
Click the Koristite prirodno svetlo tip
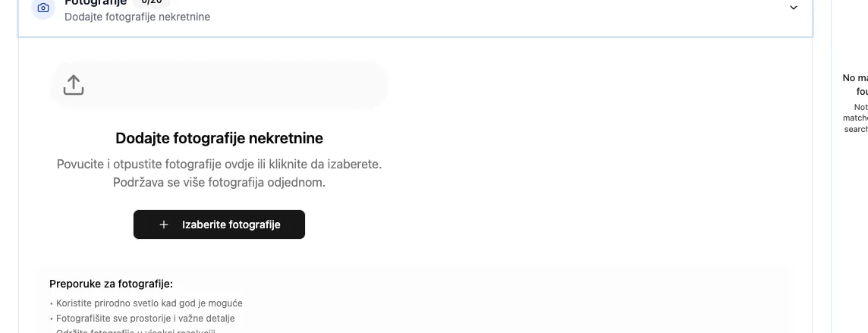(x=149, y=303)
